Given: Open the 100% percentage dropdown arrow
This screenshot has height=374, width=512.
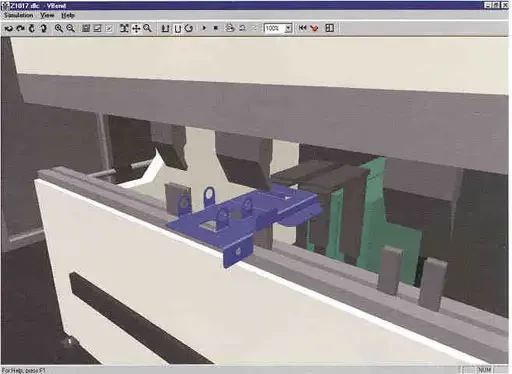Looking at the screenshot, I should (289, 29).
